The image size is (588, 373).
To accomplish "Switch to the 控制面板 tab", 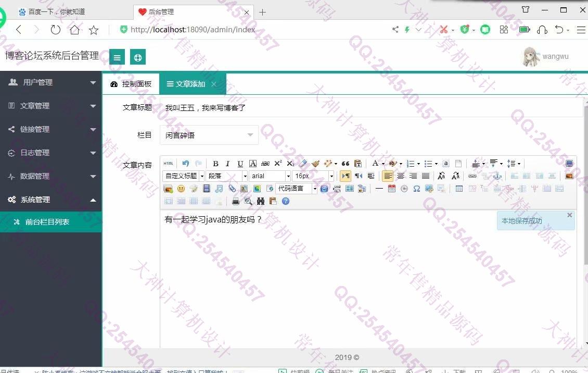I will click(131, 84).
